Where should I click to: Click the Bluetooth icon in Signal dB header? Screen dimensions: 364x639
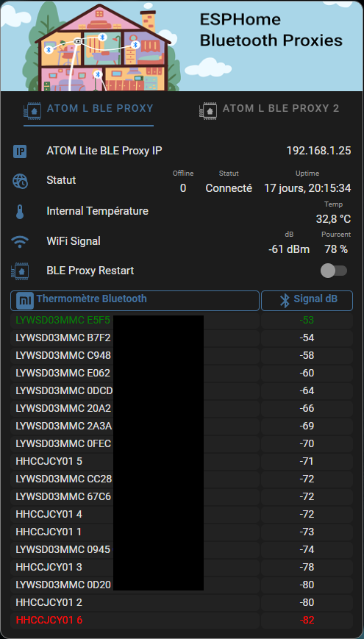pos(285,300)
